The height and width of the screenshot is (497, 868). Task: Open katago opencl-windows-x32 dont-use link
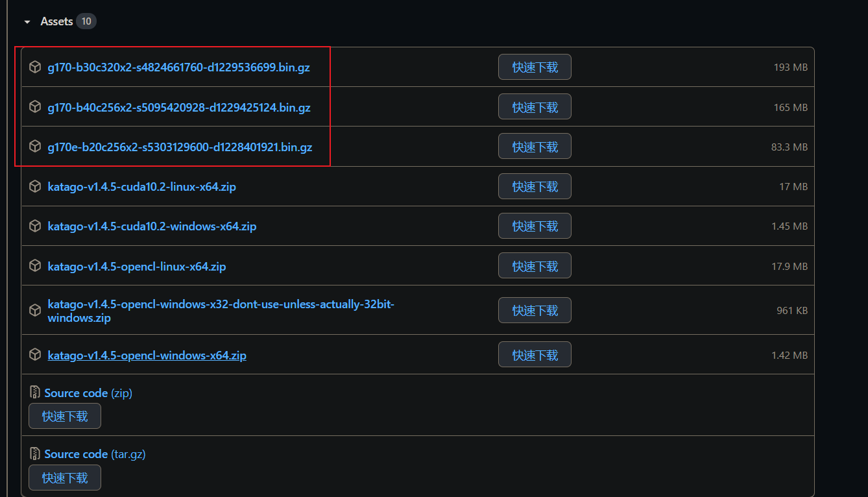click(221, 311)
